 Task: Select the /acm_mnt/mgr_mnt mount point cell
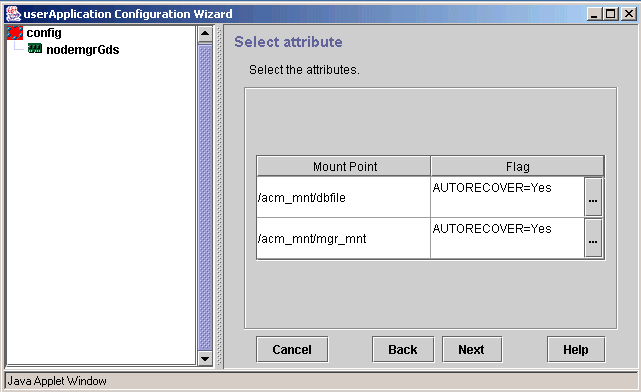(x=343, y=238)
